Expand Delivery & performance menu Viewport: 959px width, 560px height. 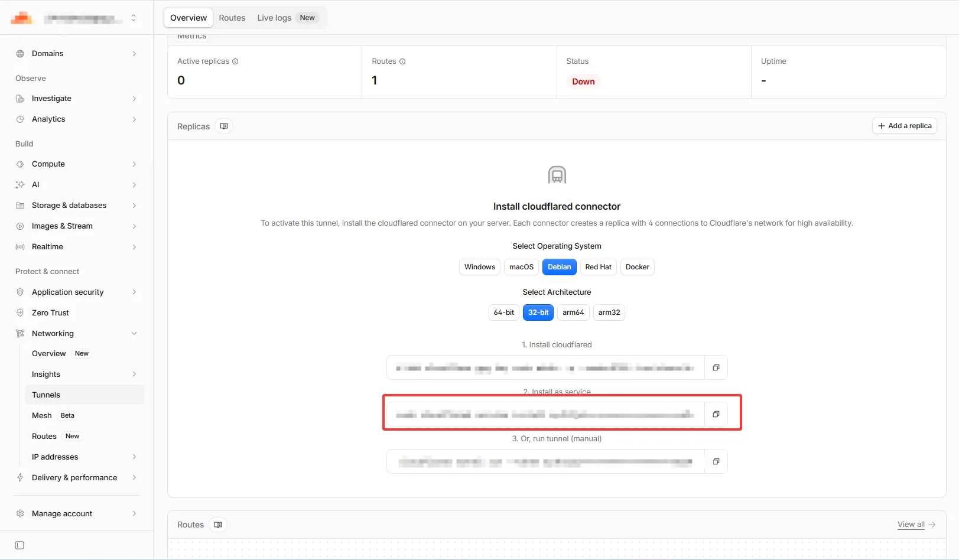coord(77,478)
